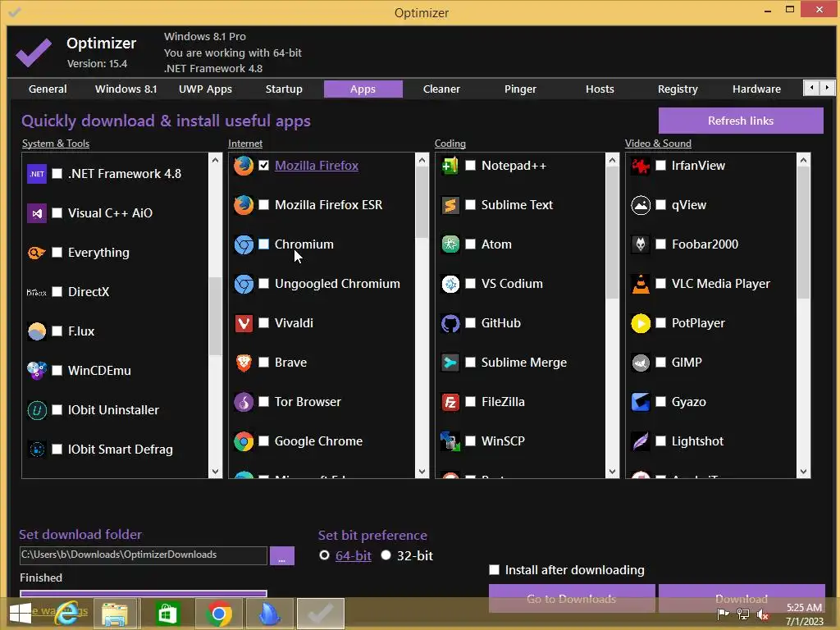
Task: Click the Notepad++ icon
Action: tap(450, 166)
